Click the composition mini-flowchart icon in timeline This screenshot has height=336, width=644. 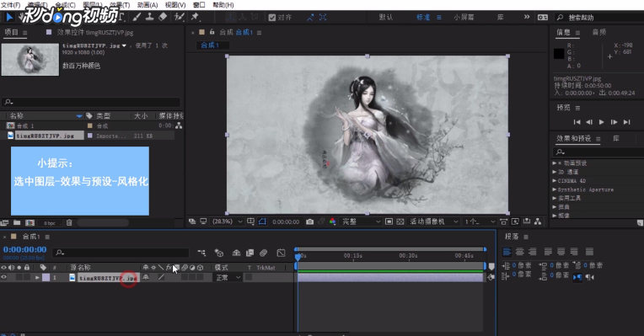[201, 253]
